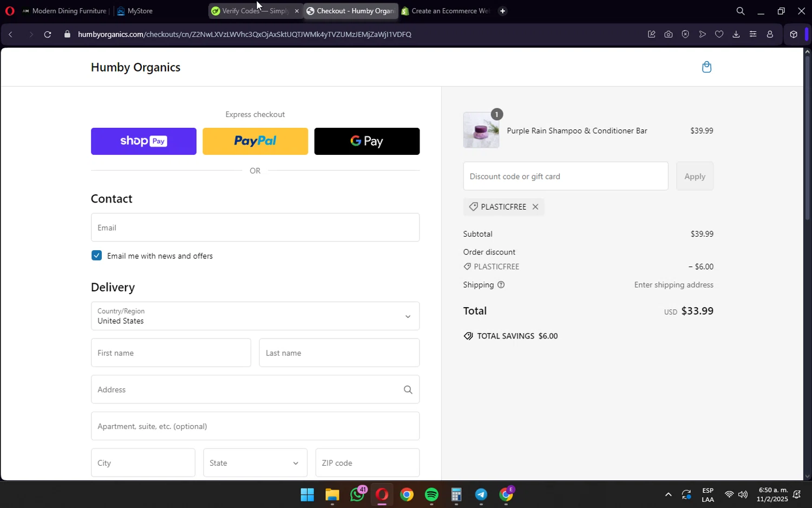Click the Windows Start button

307,495
